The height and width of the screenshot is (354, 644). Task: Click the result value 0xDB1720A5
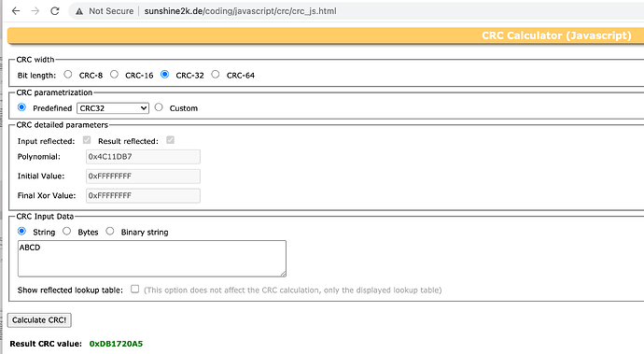pyautogui.click(x=117, y=344)
